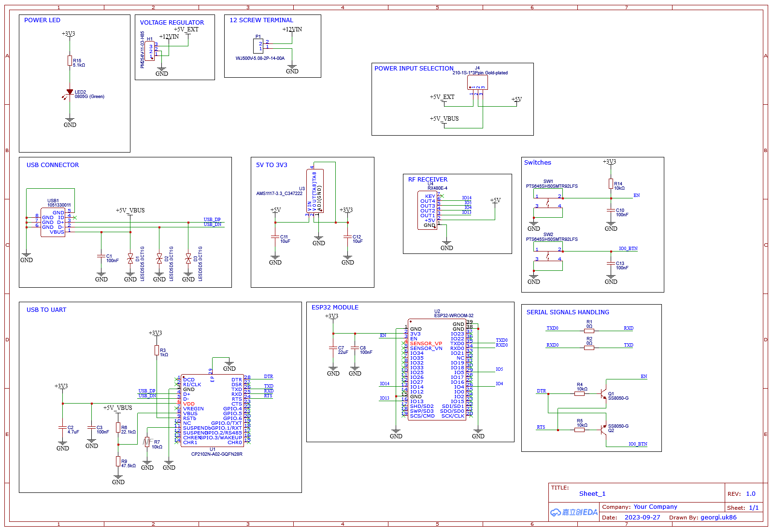Image resolution: width=773 pixels, height=532 pixels.
Task: Click the +12VIN label in screw terminal
Action: pos(292,29)
